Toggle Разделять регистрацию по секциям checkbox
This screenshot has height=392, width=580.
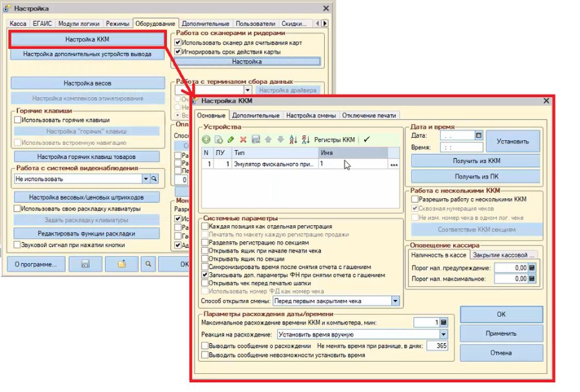pos(205,243)
